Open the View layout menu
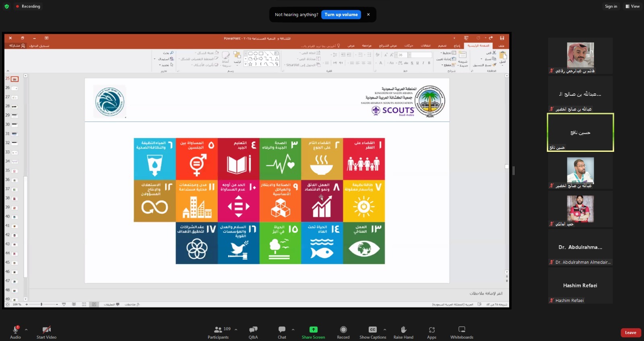Screen dimensions: 644x341 click(632, 6)
